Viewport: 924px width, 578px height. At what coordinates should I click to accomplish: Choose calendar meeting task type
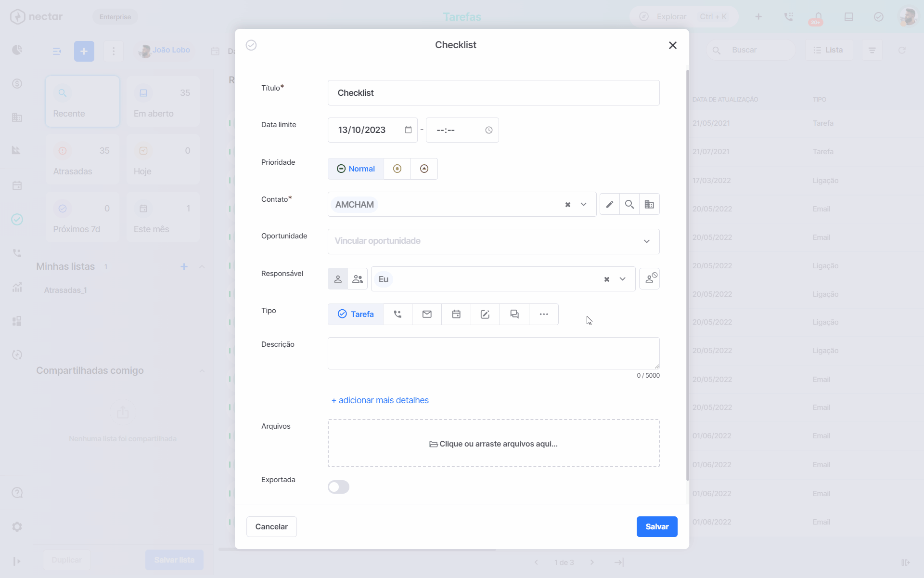pyautogui.click(x=456, y=315)
